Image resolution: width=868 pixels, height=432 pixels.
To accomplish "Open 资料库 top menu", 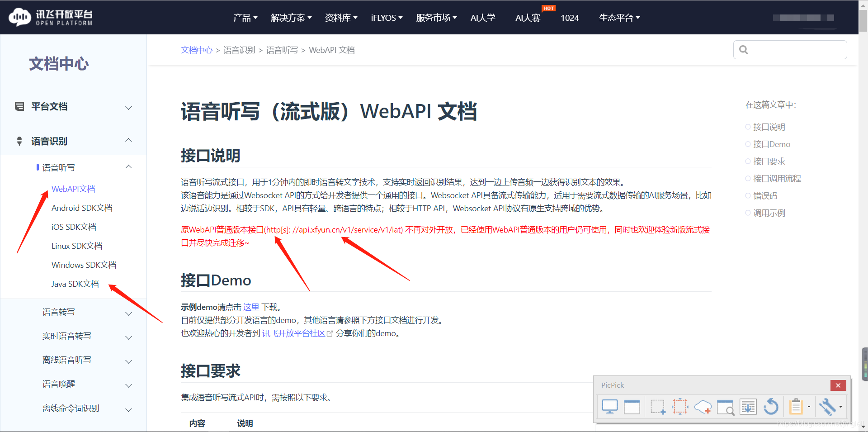I will click(x=341, y=18).
